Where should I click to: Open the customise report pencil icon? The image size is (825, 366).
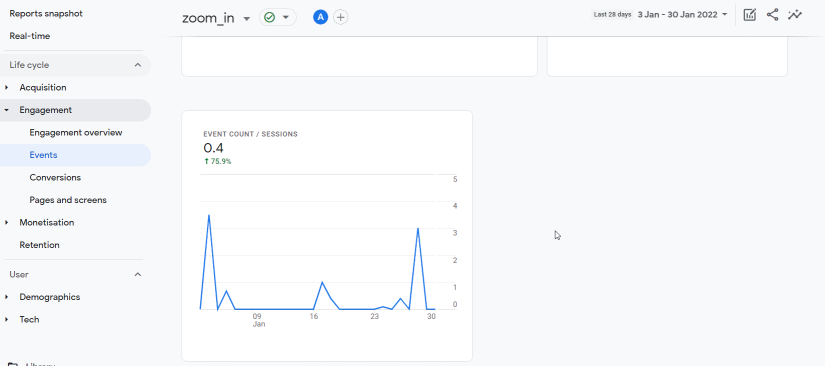[x=749, y=15]
